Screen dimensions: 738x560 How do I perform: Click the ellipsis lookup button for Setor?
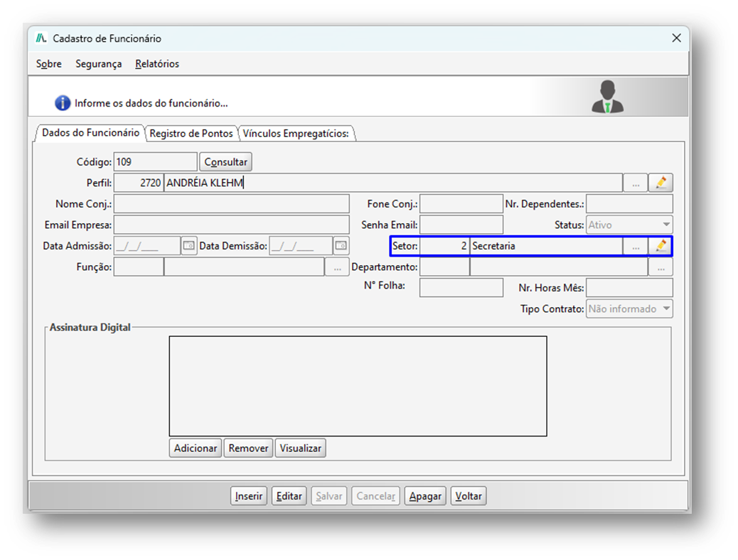coord(636,246)
